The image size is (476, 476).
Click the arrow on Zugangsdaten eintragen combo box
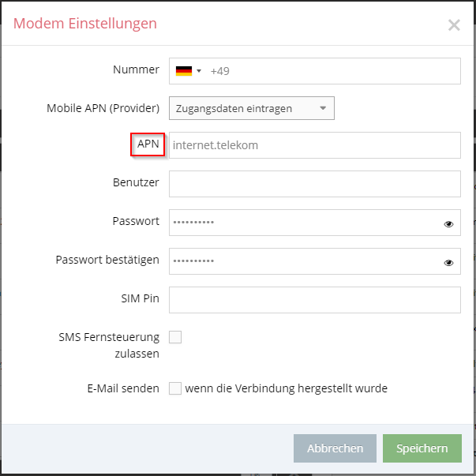pos(323,108)
